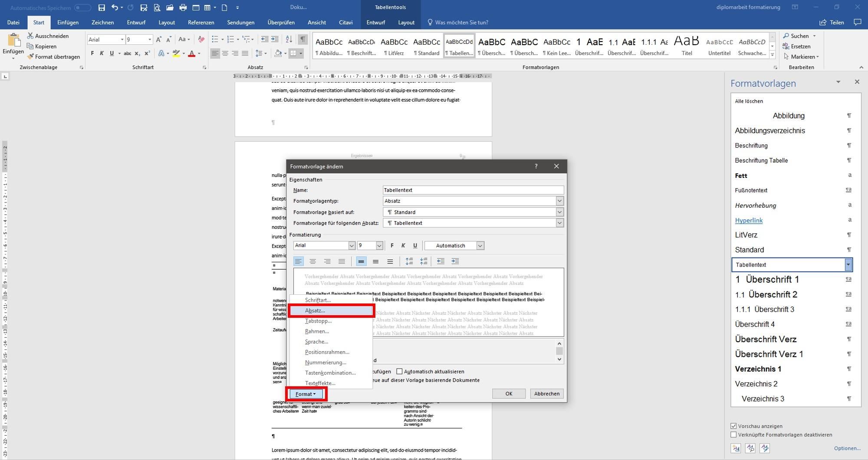
Task: Center align icon in Formatvorlage ändern dialog
Action: (312, 261)
